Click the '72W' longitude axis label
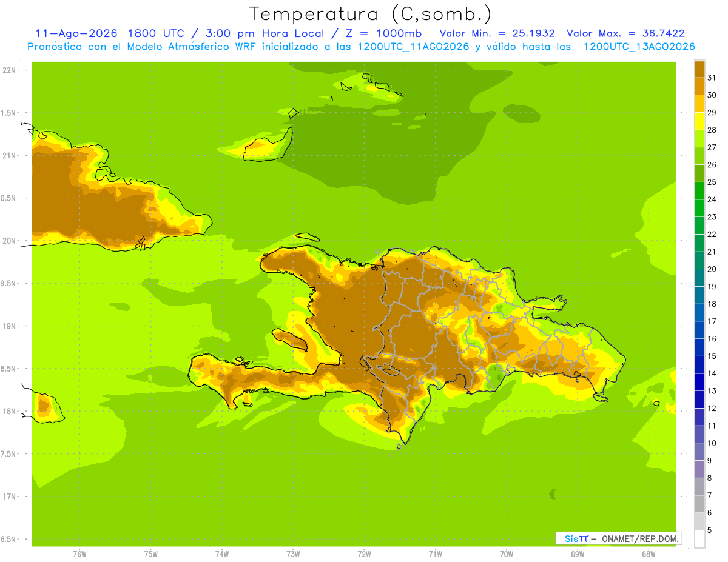 point(364,554)
